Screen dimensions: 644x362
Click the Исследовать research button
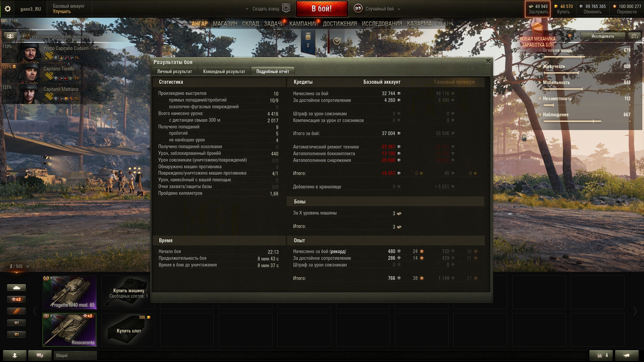pos(603,36)
